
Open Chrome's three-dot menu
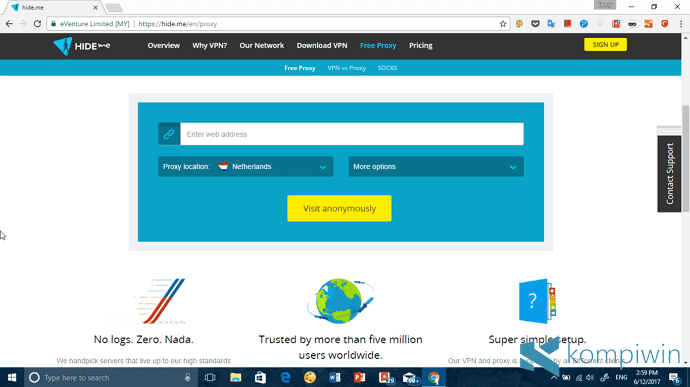tap(681, 24)
